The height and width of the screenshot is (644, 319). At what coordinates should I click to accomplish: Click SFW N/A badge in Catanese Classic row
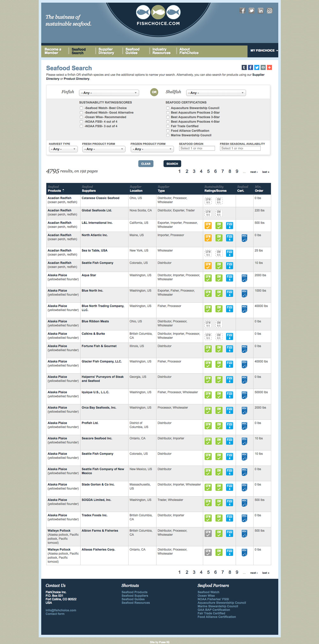[208, 201]
